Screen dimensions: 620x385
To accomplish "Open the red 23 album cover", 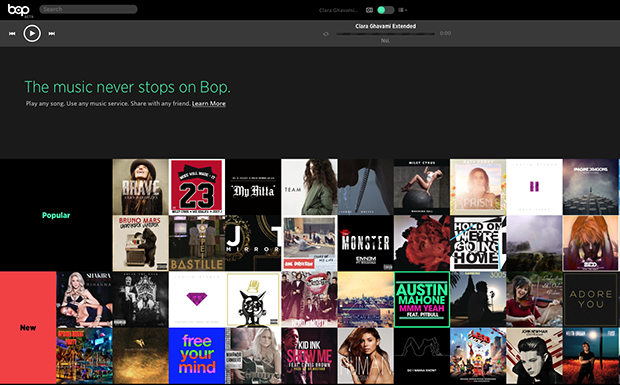I will 197,187.
